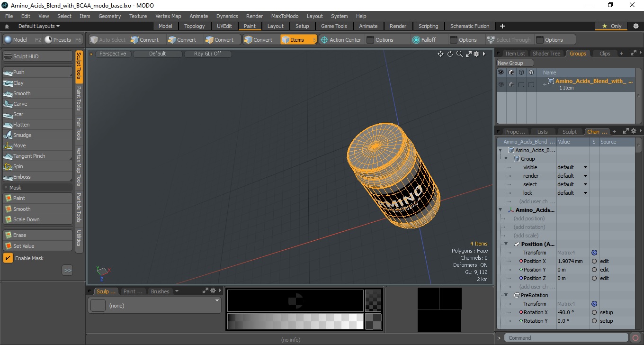Select the Carve sculpt tool
The height and width of the screenshot is (345, 644).
tap(38, 104)
